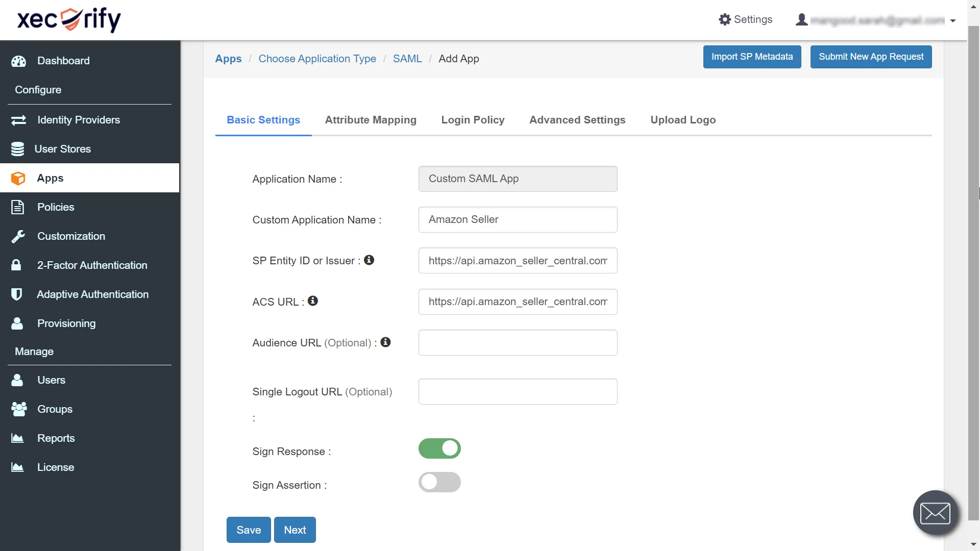Click the Apps icon in sidebar
The height and width of the screenshot is (551, 980).
[17, 178]
